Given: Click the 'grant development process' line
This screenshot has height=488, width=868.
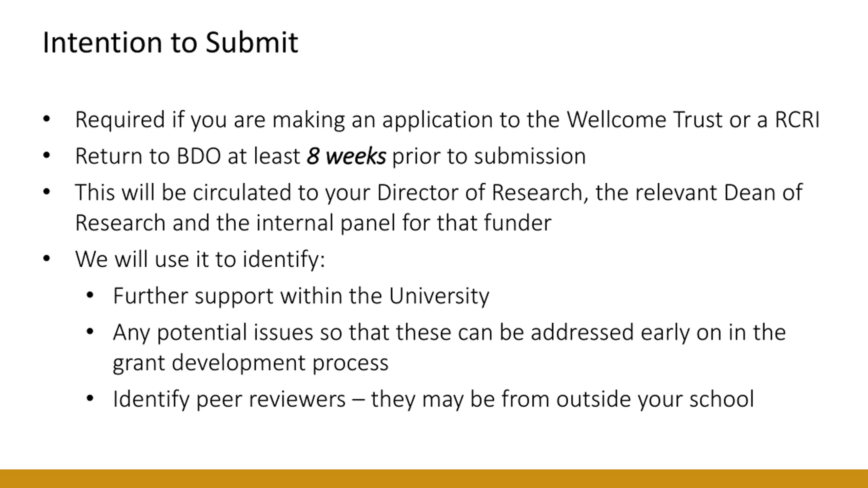Looking at the screenshot, I should coord(251,363).
